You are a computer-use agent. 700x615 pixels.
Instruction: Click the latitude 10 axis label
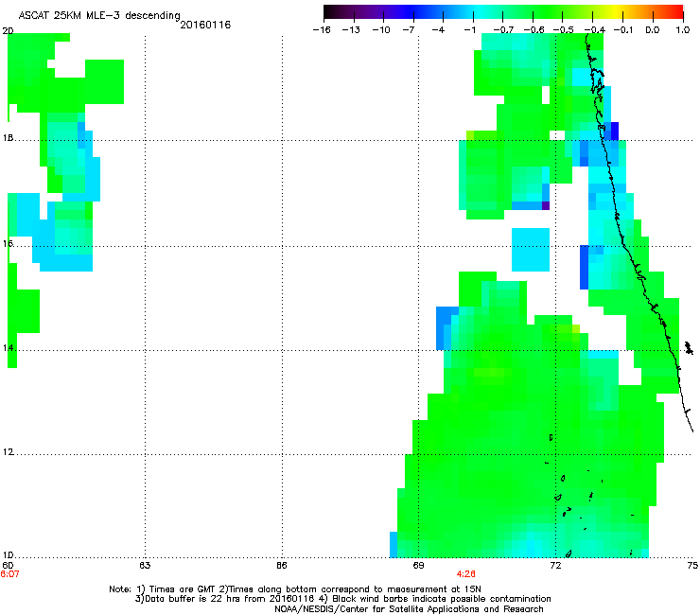tap(8, 555)
